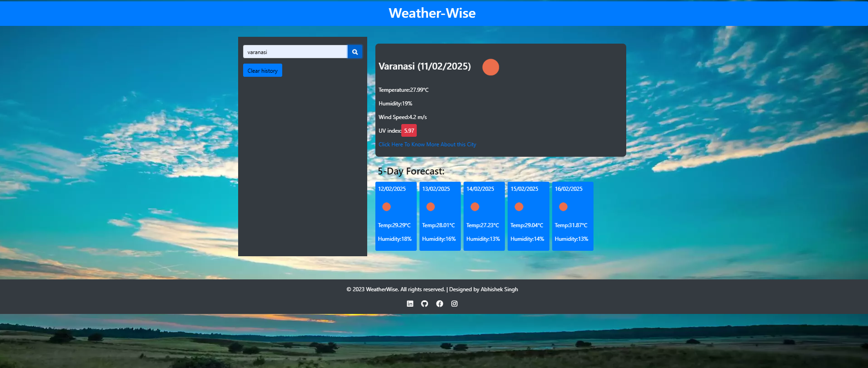This screenshot has width=868, height=368.
Task: Open the LinkedIn footer icon
Action: pos(410,303)
